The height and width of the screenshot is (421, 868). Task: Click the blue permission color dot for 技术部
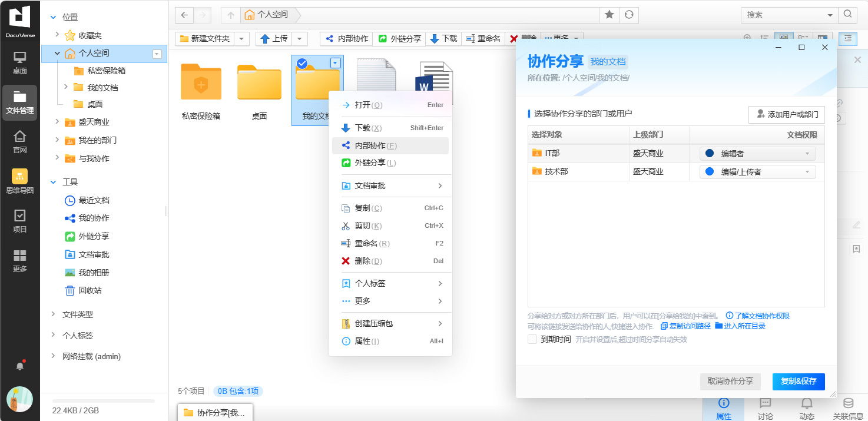tap(710, 172)
